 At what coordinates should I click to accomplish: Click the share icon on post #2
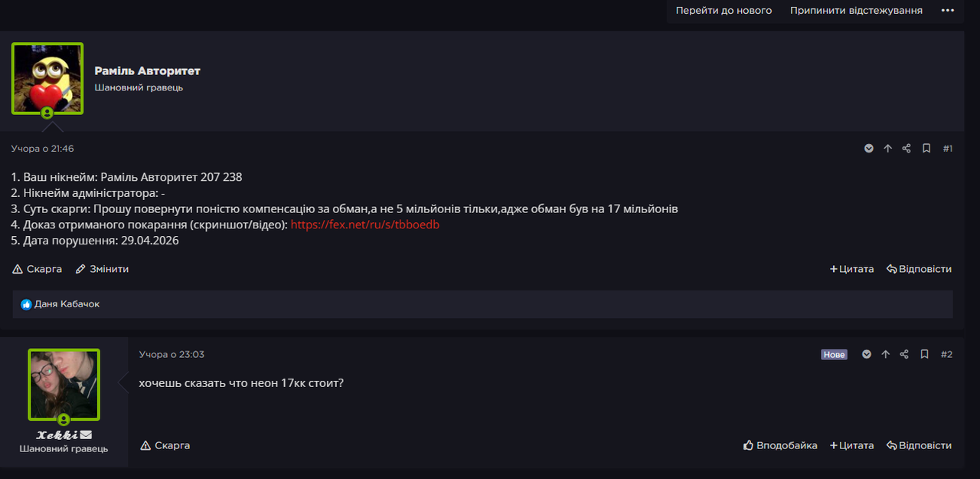point(904,354)
